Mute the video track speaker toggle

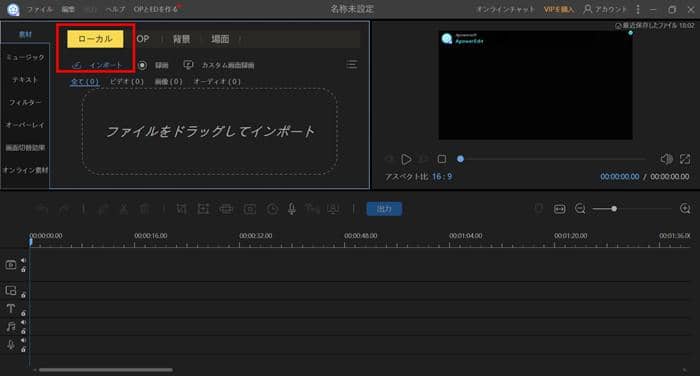point(23,260)
